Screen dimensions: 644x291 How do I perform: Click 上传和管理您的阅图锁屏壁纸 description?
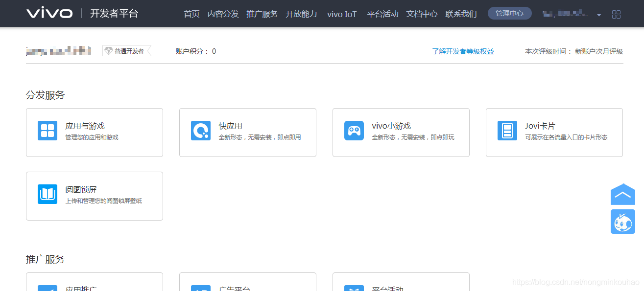click(104, 201)
